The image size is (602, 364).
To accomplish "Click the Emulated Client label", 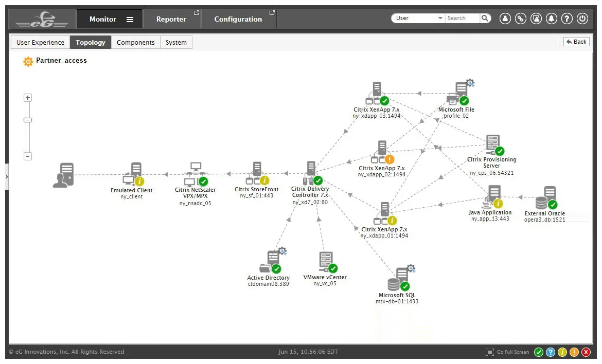I will (132, 190).
